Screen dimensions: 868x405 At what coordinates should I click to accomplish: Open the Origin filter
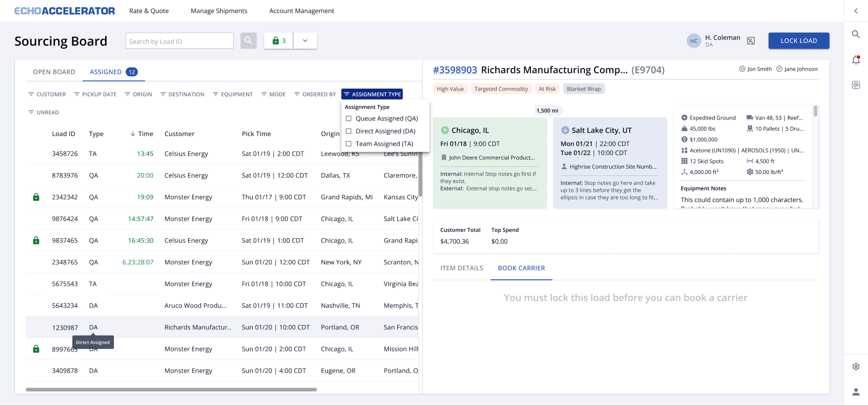click(x=138, y=94)
